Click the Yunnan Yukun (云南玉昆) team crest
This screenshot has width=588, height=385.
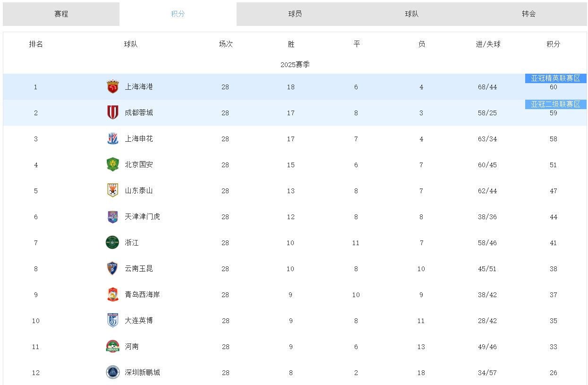pos(112,269)
